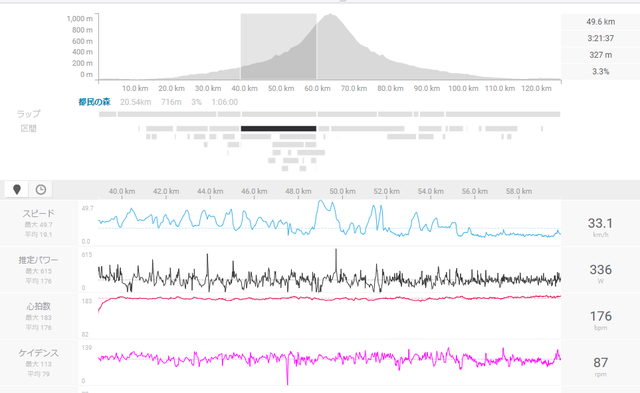Image resolution: width=640 pixels, height=393 pixels.
Task: Click the 20.54km segment distance text
Action: (136, 102)
